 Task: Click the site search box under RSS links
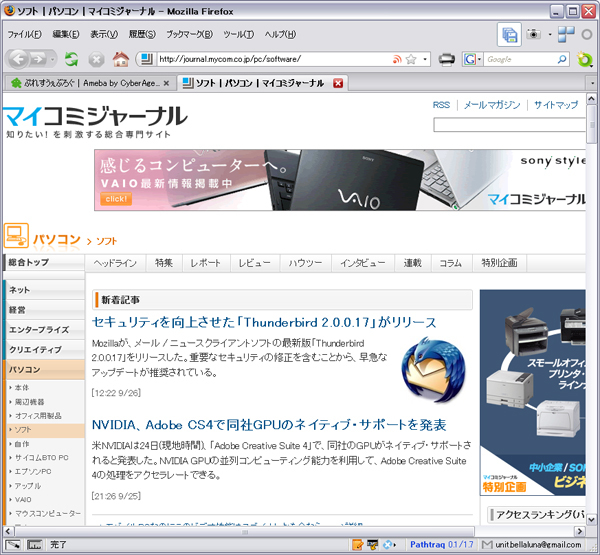[x=509, y=125]
